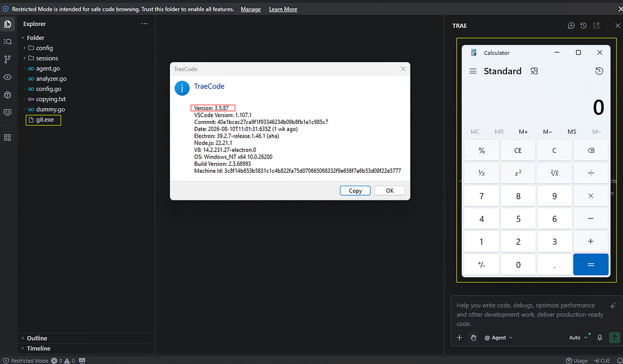Open the Remote Explorer monitor icon

coord(7,112)
